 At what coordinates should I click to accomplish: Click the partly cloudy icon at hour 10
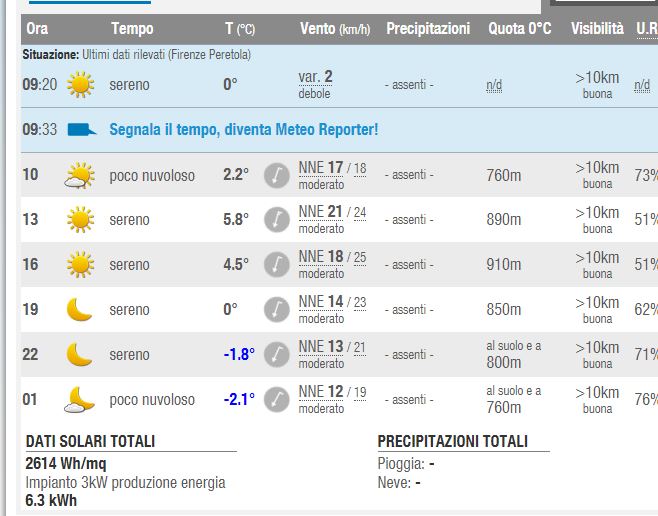point(79,176)
